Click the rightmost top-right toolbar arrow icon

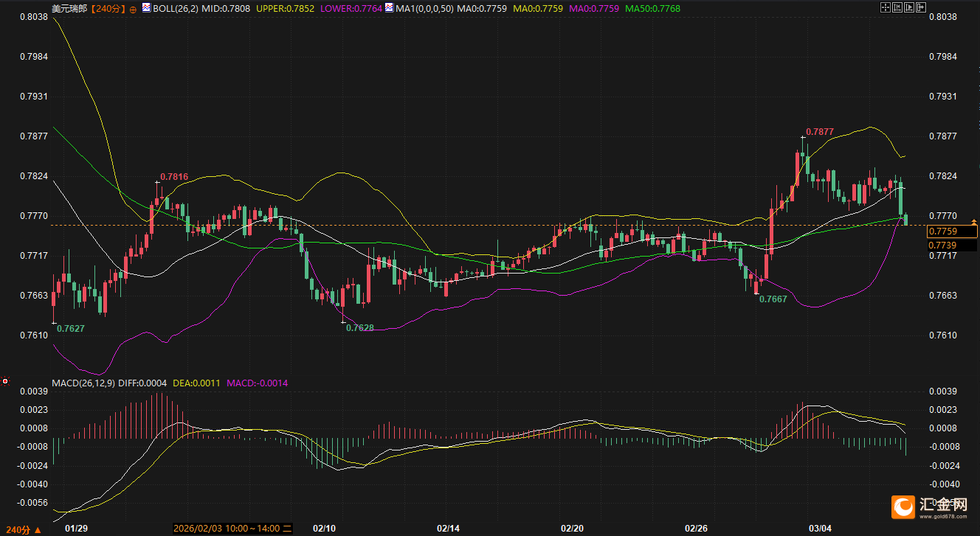920,7
